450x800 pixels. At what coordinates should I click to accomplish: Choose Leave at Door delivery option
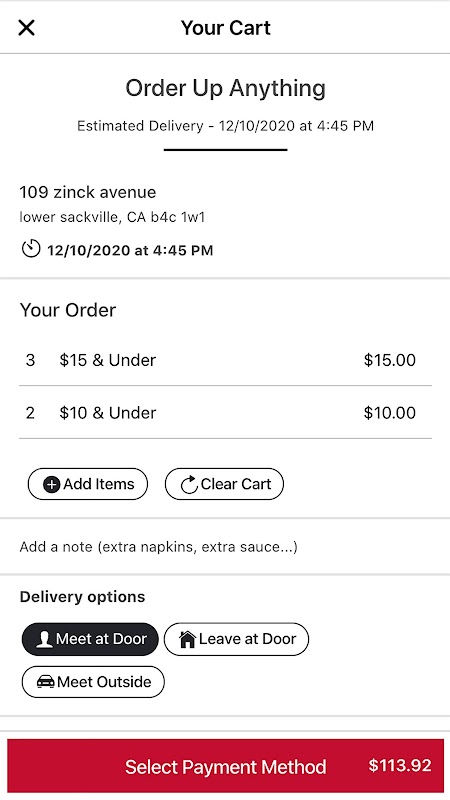[x=236, y=639]
